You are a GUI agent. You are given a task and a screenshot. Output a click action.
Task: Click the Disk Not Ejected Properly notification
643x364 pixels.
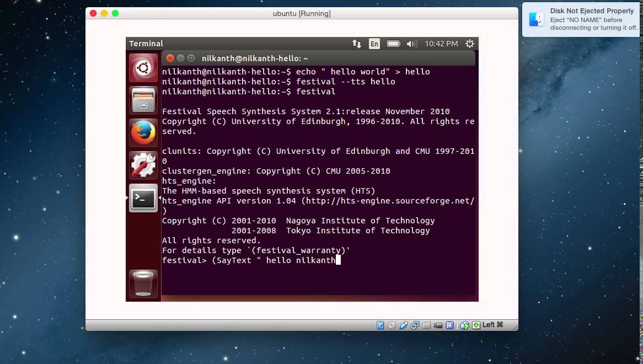(581, 20)
